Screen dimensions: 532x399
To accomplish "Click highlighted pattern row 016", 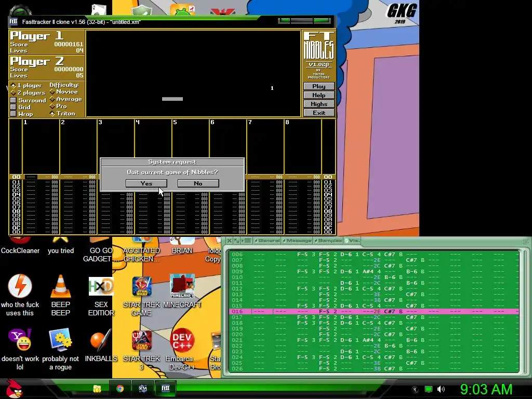I will tap(374, 312).
